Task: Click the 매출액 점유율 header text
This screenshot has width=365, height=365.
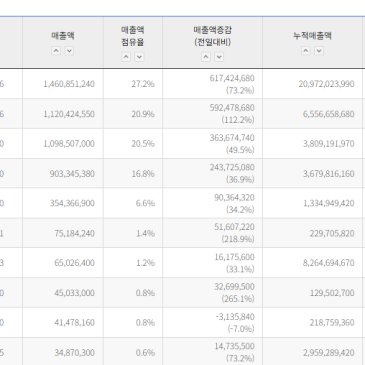Action: (133, 36)
